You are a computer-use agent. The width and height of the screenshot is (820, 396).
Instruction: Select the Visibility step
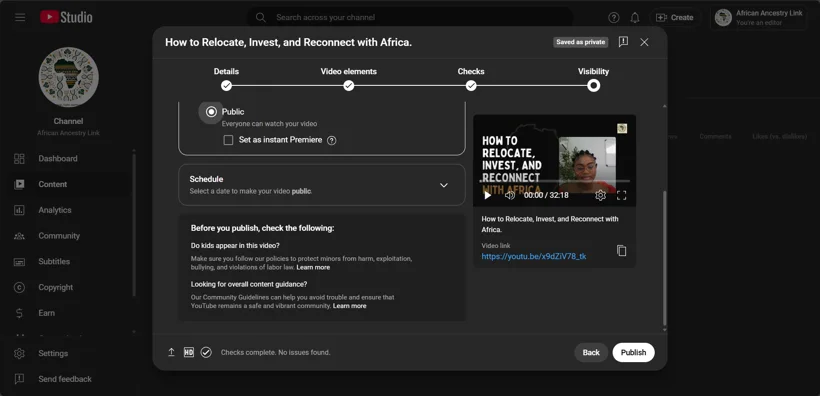[x=593, y=78]
